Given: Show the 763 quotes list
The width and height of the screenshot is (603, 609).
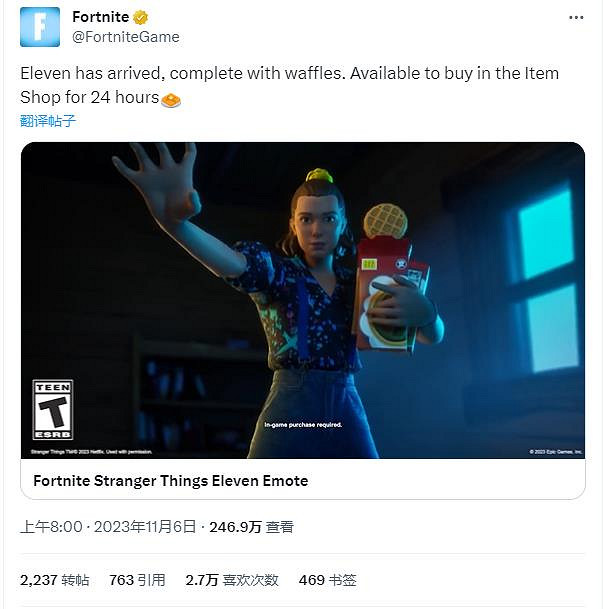Looking at the screenshot, I should point(136,580).
